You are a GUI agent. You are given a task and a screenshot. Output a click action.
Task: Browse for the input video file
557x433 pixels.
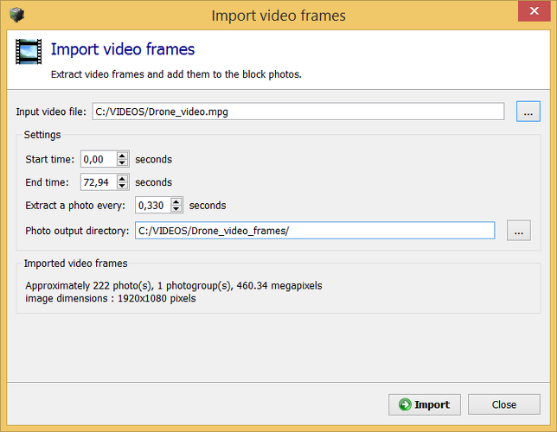point(528,112)
